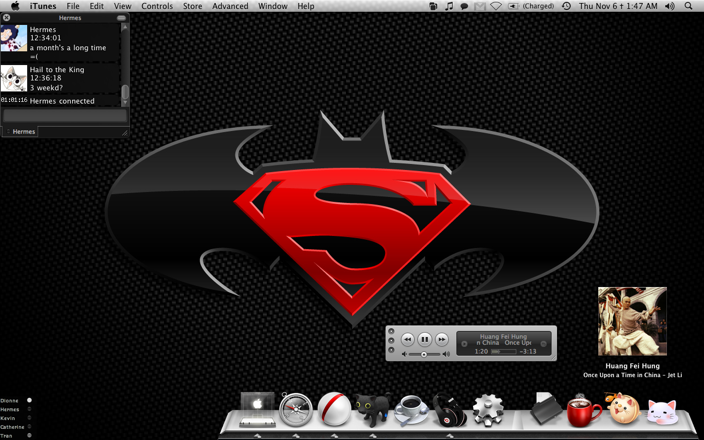This screenshot has width=704, height=440.
Task: Open the system volume menu bar icon
Action: click(x=669, y=6)
